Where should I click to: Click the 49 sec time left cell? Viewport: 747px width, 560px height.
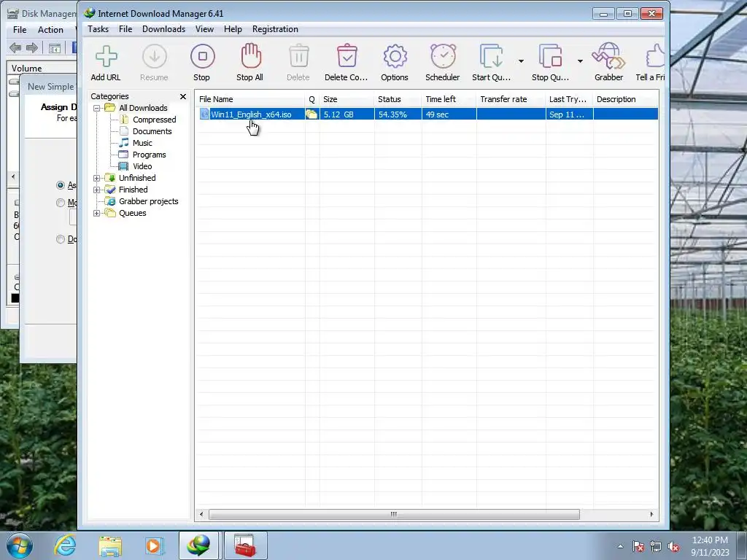pyautogui.click(x=449, y=114)
